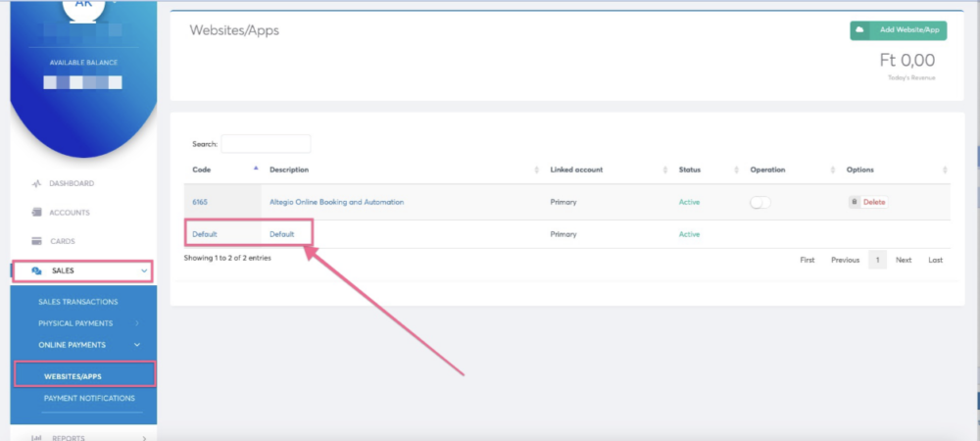Click the Search input field

pos(266,144)
